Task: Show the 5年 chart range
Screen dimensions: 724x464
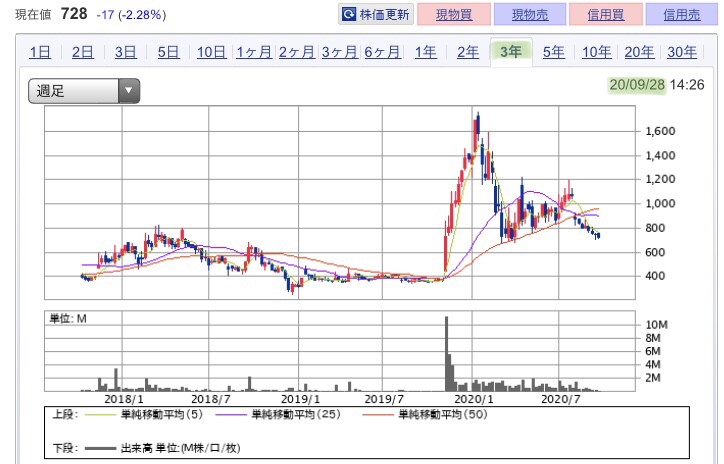Action: 554,52
